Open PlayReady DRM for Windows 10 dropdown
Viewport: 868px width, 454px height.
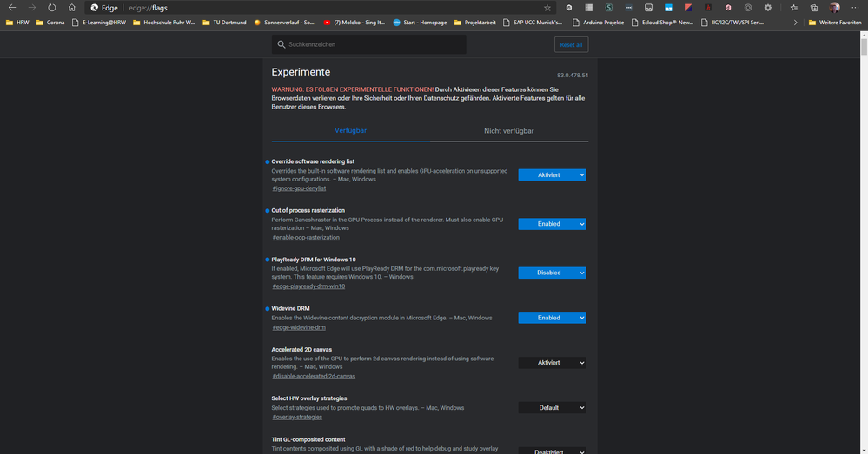click(552, 273)
